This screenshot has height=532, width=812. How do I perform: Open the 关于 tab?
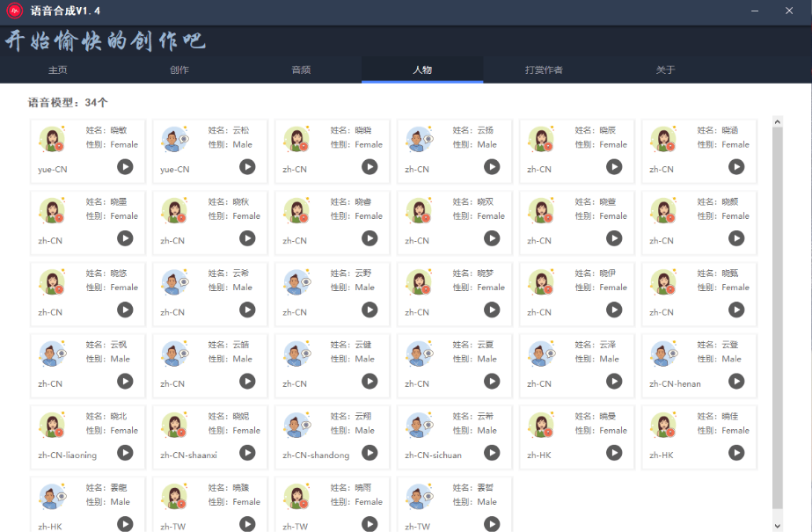[665, 70]
